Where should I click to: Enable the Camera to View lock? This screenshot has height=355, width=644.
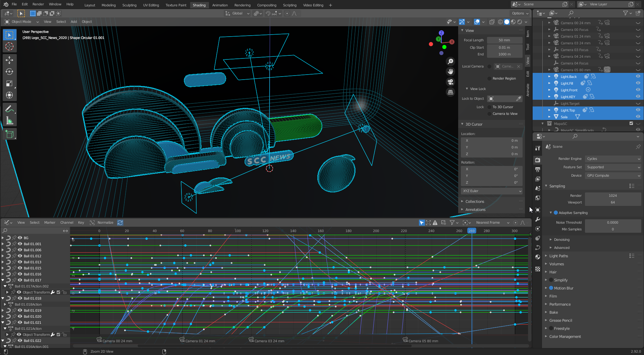(489, 114)
